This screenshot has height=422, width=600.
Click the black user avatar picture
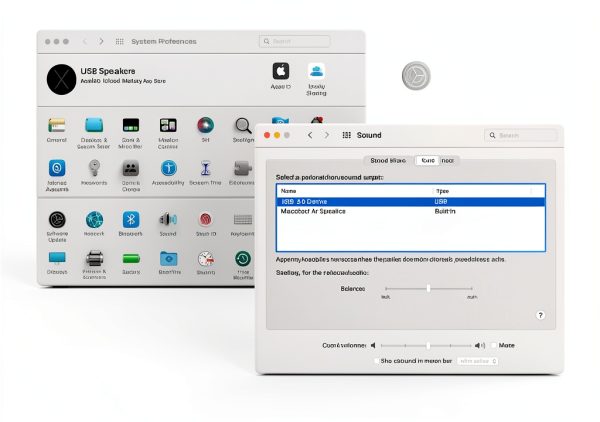tap(61, 79)
